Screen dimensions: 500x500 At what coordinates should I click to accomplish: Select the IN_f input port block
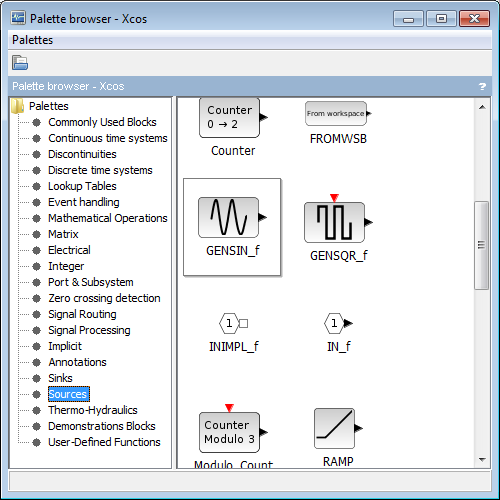(x=338, y=323)
